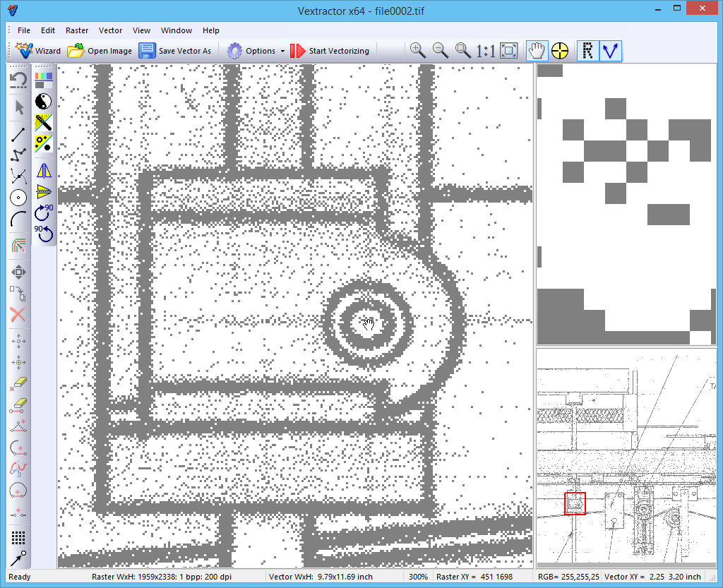This screenshot has width=723, height=588.
Task: Click the color palette swatch icon
Action: click(x=44, y=80)
